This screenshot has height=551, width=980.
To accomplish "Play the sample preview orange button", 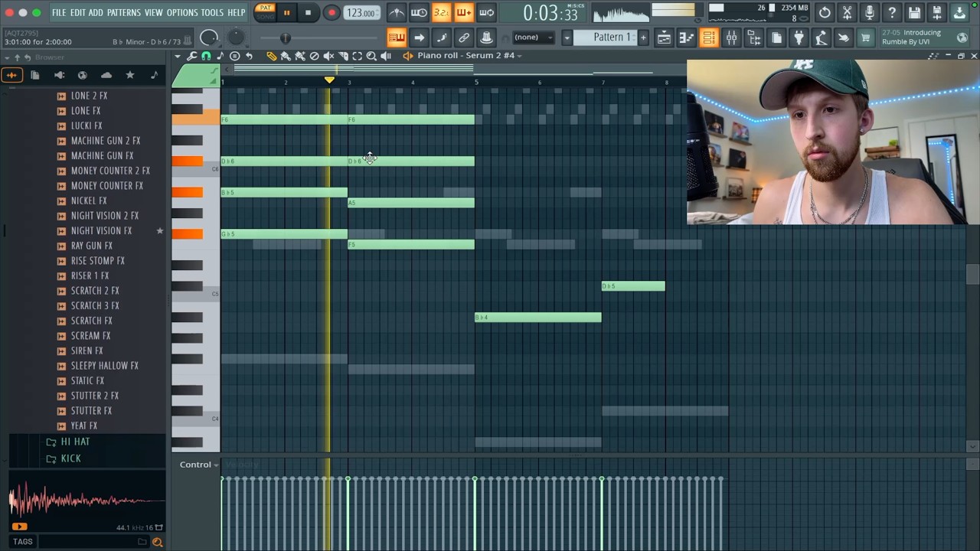I will (x=19, y=527).
